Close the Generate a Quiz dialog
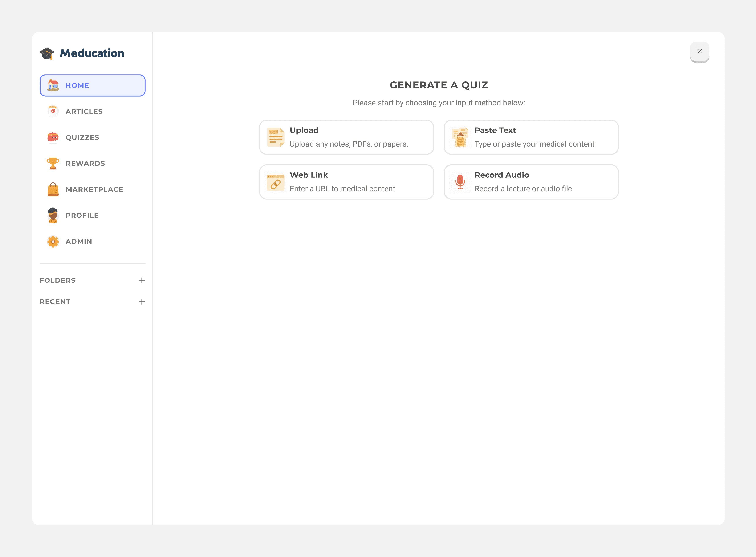 (699, 51)
